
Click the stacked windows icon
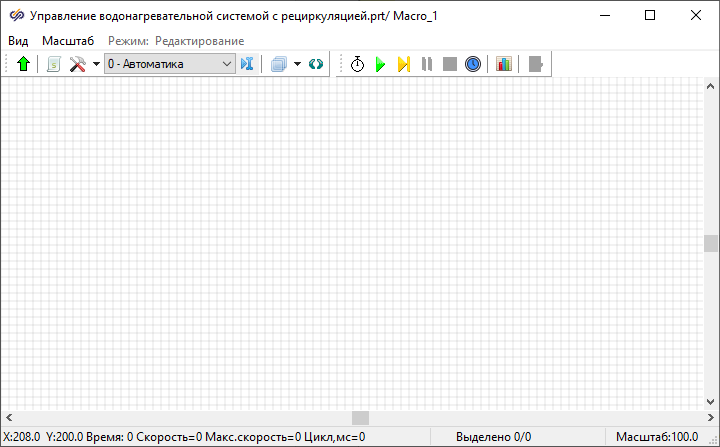279,64
